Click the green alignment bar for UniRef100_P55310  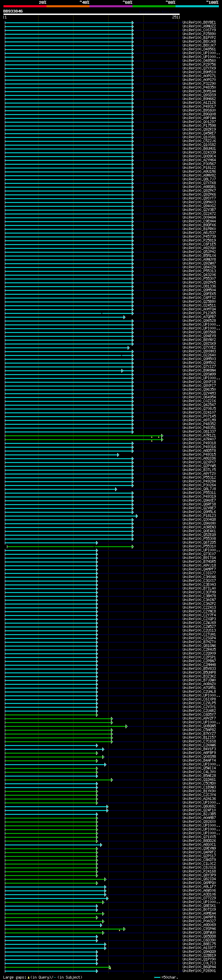click(x=70, y=547)
